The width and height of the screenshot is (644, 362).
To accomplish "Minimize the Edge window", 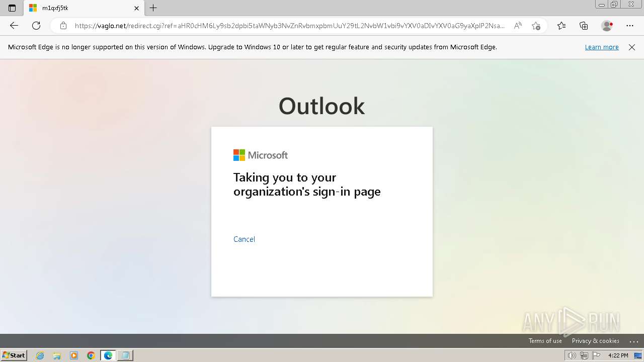I will pos(601,5).
